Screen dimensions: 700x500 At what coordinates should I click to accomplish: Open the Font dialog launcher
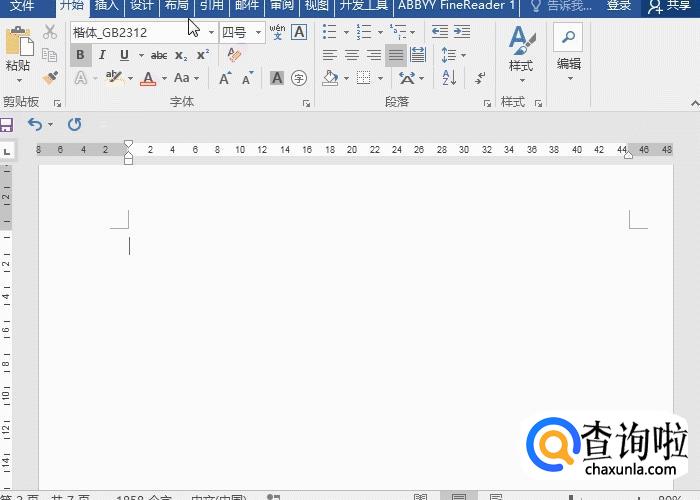tap(306, 104)
